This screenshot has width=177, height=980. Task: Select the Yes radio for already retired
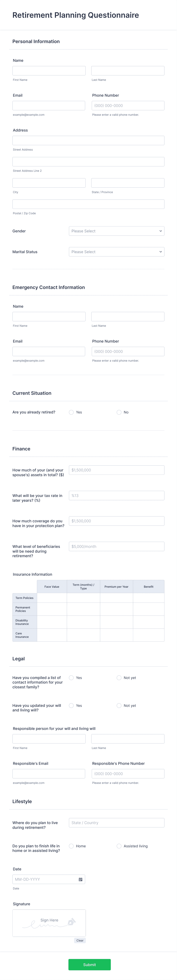[x=71, y=412]
